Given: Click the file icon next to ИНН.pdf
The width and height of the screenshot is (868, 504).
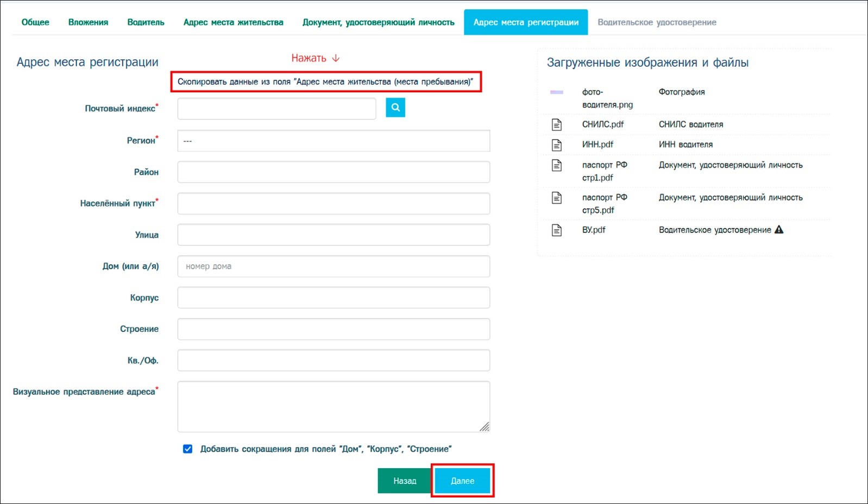Looking at the screenshot, I should tap(557, 144).
